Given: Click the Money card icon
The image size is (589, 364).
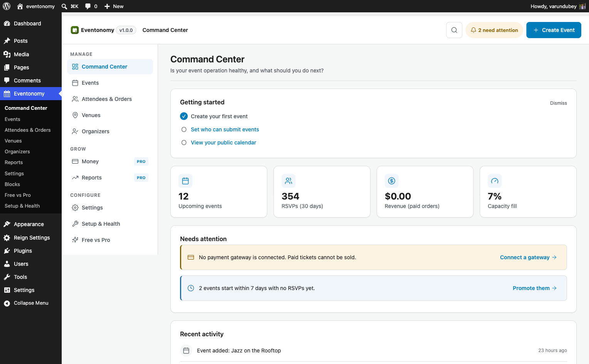Looking at the screenshot, I should 75,161.
